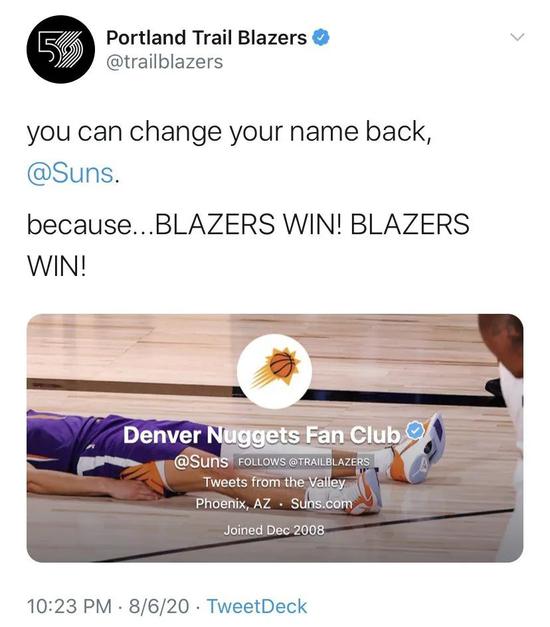Open the blue @Suns mention in tweet text
The width and height of the screenshot is (550, 627).
click(x=70, y=174)
